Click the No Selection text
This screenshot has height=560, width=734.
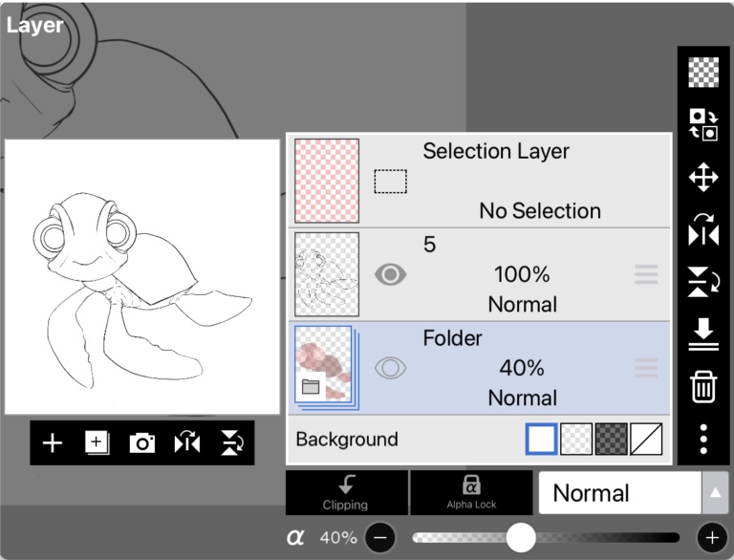pos(540,211)
